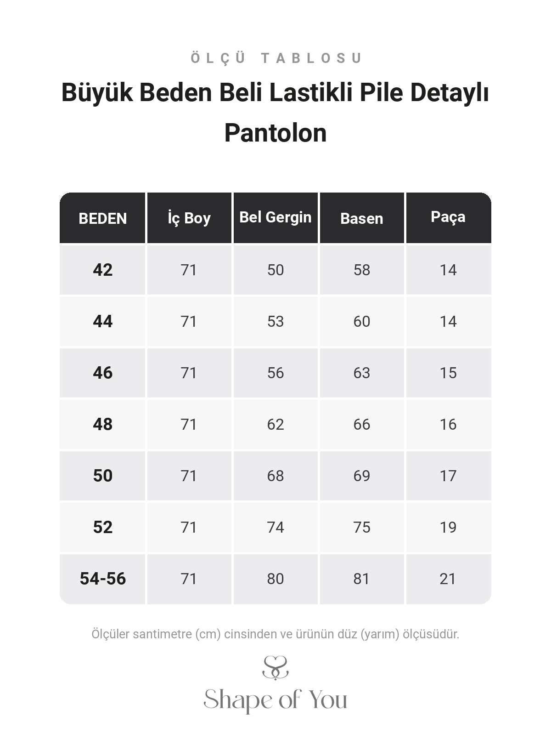Image resolution: width=551 pixels, height=756 pixels.
Task: Click the centimeter measurement footnote text
Action: coord(275,634)
